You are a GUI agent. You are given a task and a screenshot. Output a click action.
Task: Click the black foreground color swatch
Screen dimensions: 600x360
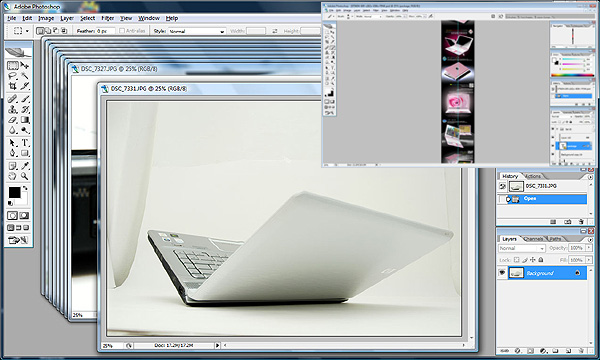click(x=15, y=192)
